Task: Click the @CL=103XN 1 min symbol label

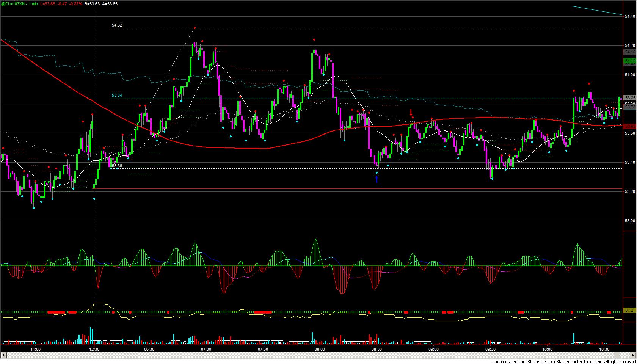Action: [x=19, y=4]
